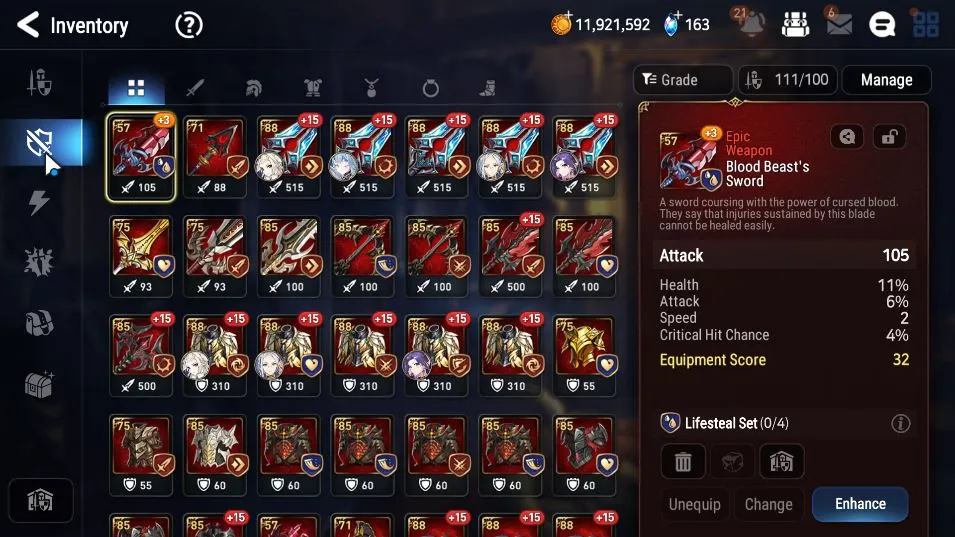This screenshot has width=955, height=537.
Task: Open the notifications bell icon
Action: coord(752,24)
